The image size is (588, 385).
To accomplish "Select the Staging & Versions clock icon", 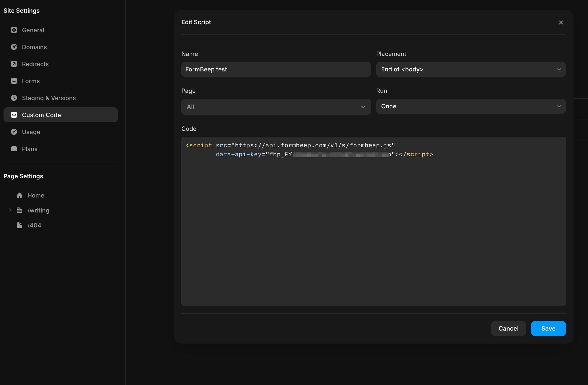I will click(14, 98).
